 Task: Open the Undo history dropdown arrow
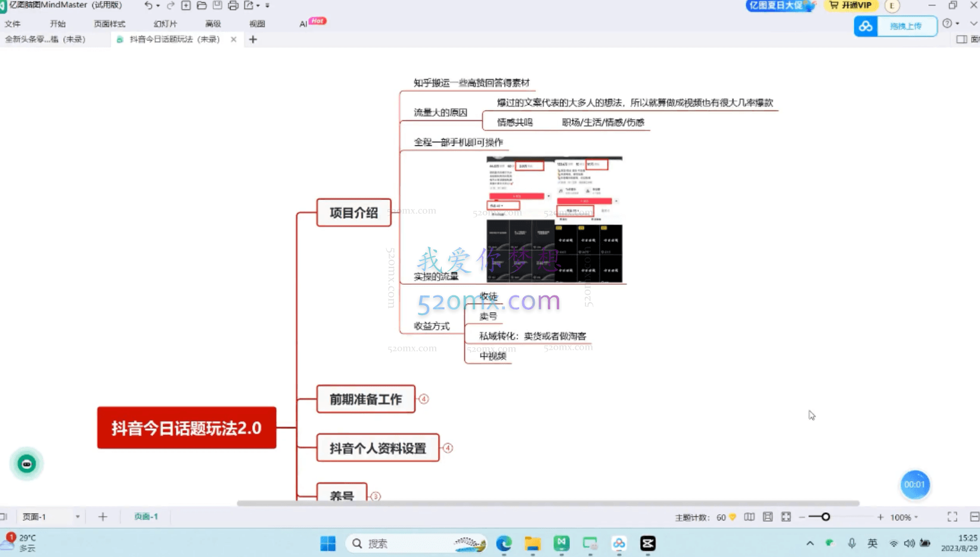point(157,5)
